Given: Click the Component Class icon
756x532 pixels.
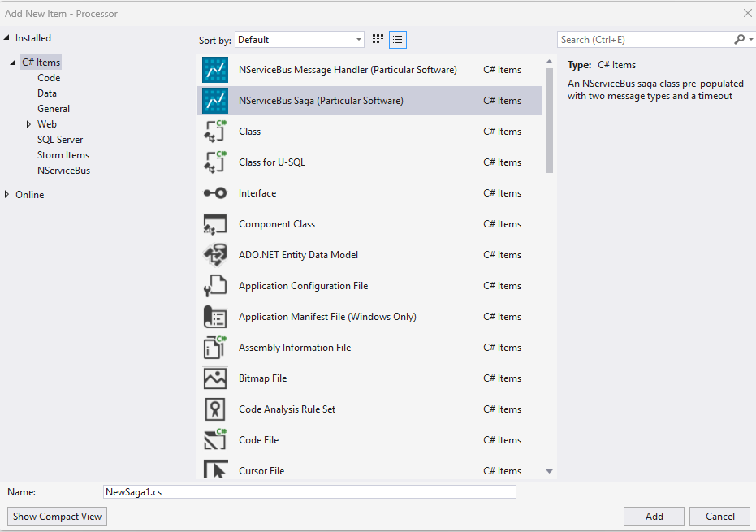Looking at the screenshot, I should [215, 224].
